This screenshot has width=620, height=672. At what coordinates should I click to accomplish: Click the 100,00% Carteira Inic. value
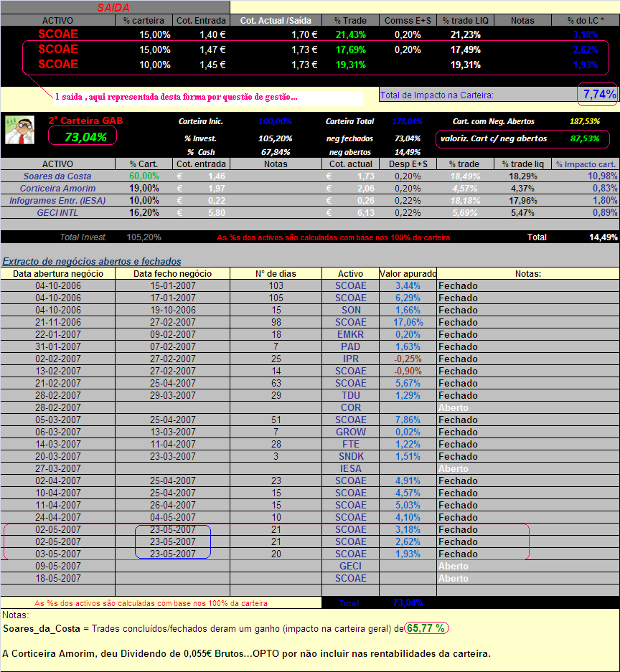point(276,121)
